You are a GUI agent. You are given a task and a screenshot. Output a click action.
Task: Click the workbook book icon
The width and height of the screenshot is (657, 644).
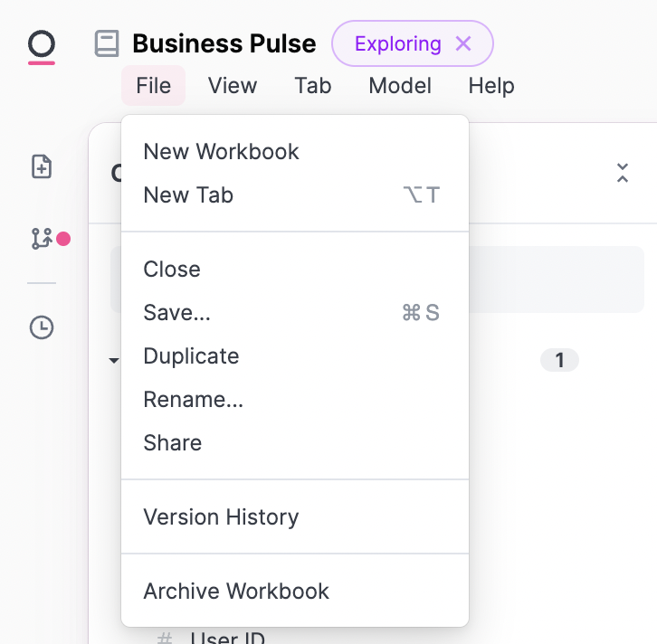[x=107, y=43]
